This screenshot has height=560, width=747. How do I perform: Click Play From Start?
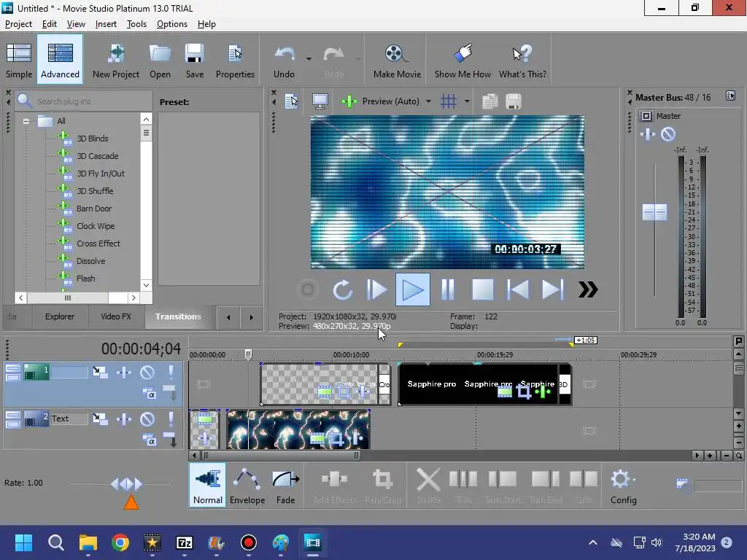coord(377,289)
